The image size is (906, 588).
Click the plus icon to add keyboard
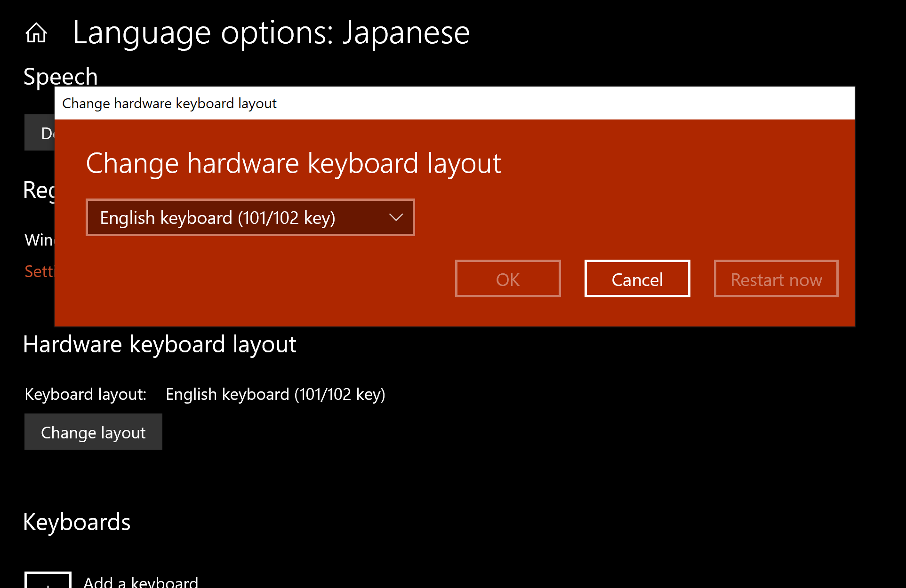[x=48, y=581]
